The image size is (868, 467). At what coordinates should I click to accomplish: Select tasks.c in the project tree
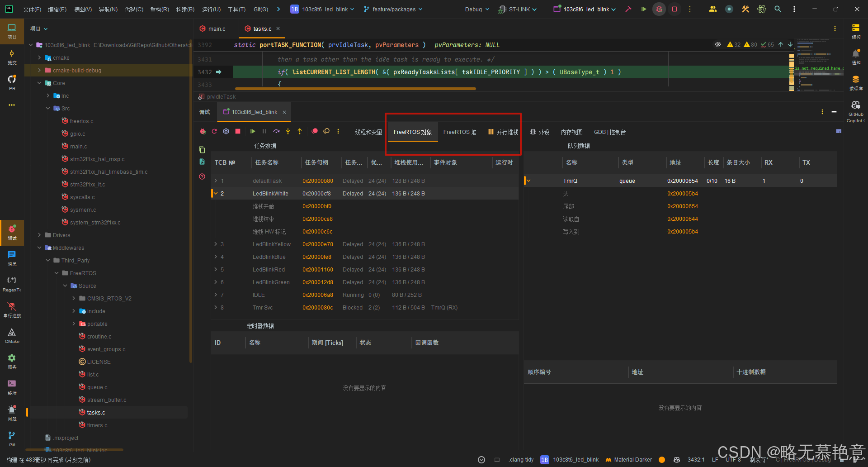96,412
